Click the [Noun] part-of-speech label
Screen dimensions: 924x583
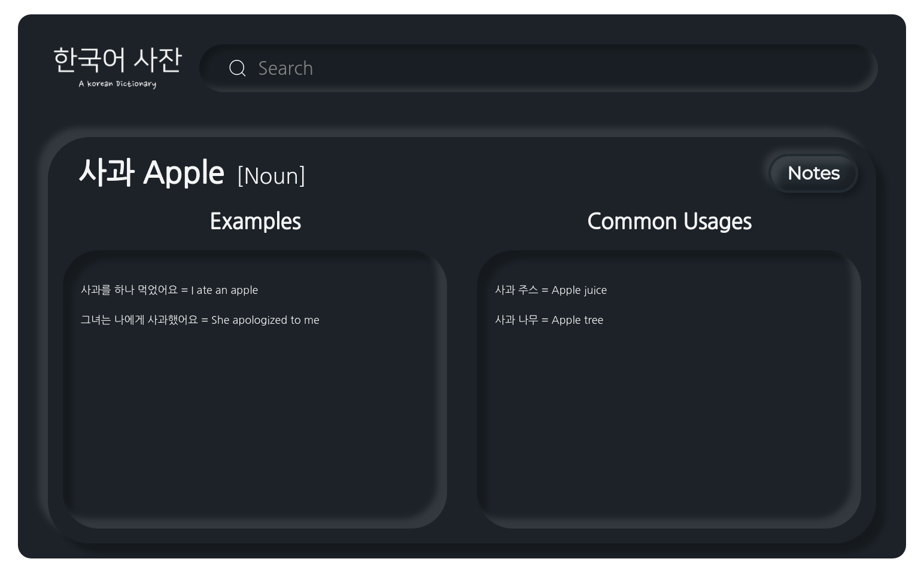271,176
